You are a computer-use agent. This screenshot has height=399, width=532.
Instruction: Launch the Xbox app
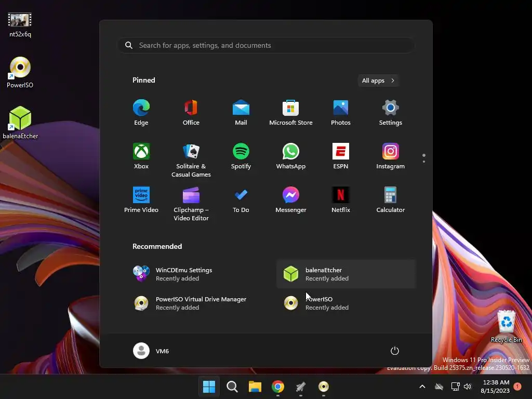point(141,156)
